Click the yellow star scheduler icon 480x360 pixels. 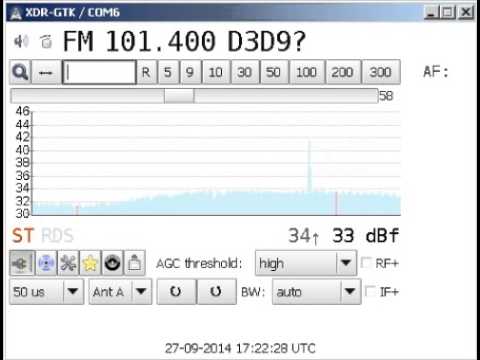point(90,263)
